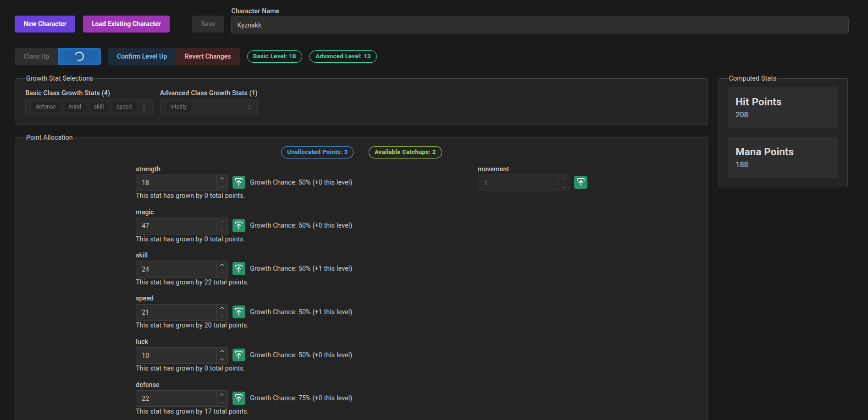Screen dimensions: 868x420
Task: Click the green growth arrow icon beside luck
Action: (x=238, y=355)
